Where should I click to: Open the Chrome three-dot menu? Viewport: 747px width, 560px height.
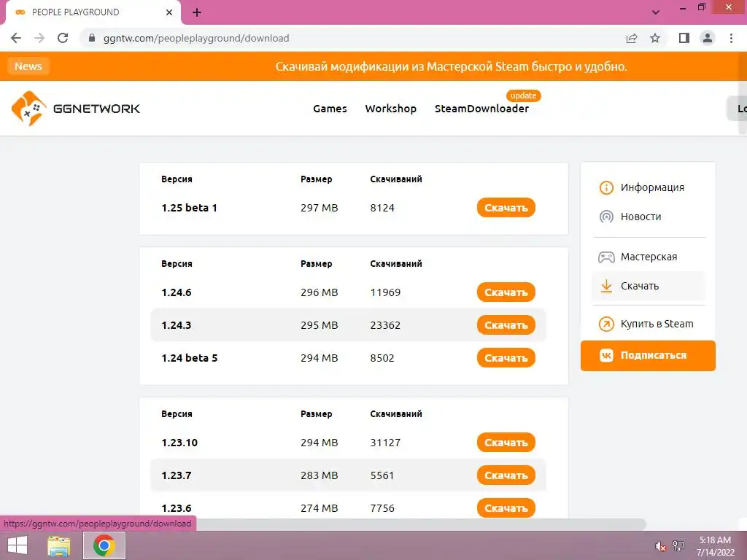731,38
